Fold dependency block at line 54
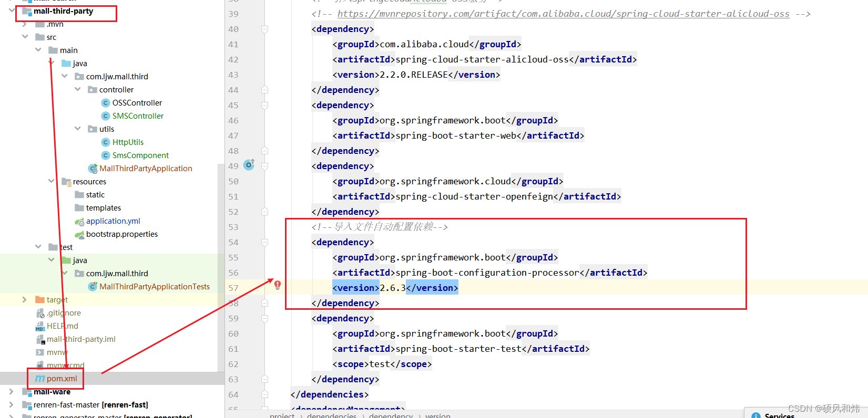868x418 pixels. (x=265, y=242)
